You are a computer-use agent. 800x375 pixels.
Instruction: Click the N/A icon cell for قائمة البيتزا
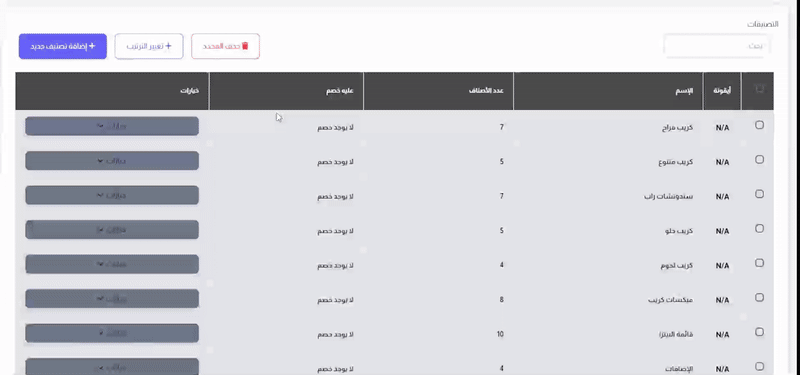point(722,335)
